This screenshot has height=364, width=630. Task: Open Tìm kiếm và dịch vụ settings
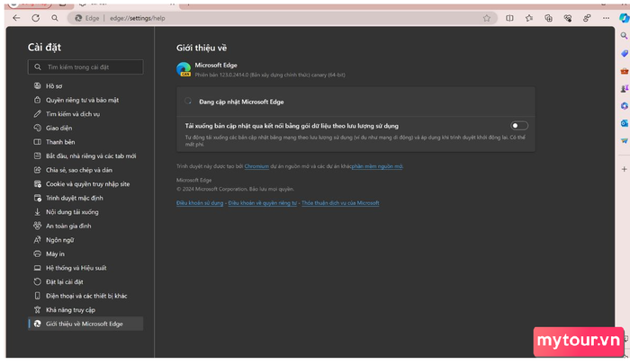click(x=85, y=114)
